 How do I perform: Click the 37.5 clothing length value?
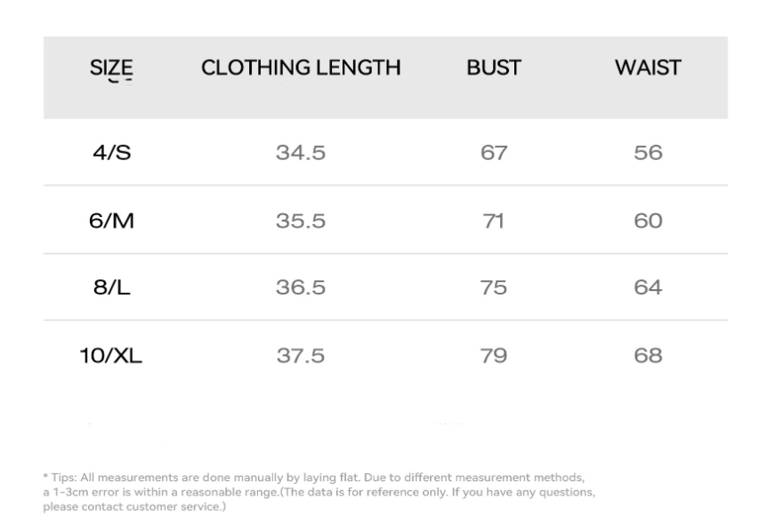(x=301, y=356)
